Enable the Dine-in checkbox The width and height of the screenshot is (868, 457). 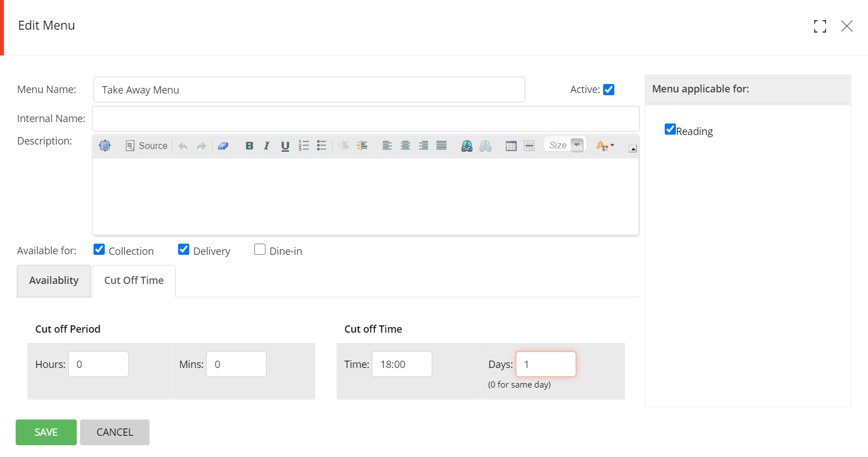260,249
